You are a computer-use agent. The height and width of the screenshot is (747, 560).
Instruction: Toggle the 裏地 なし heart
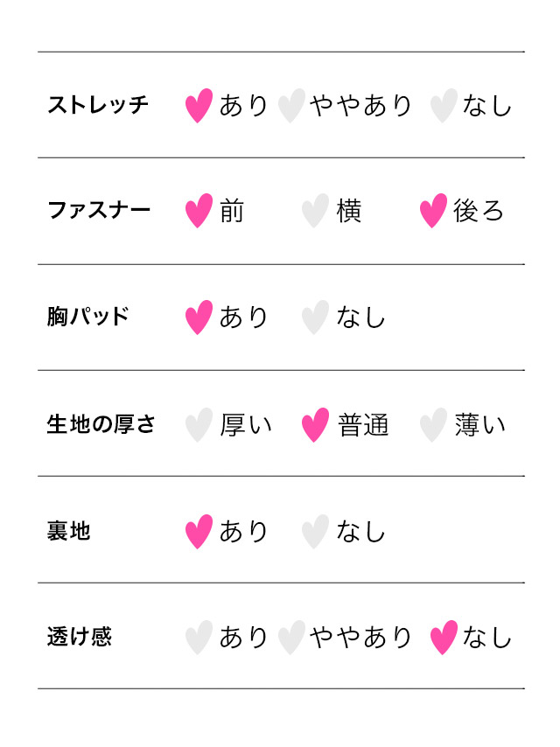click(315, 532)
